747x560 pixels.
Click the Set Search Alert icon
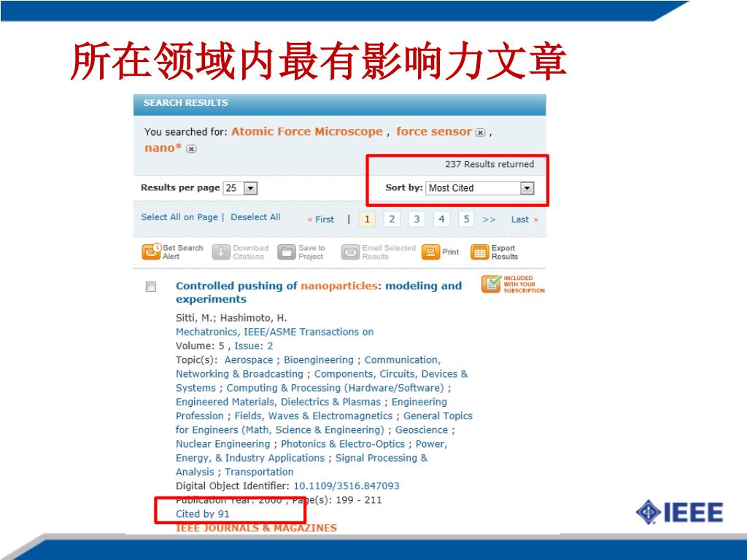[x=151, y=251]
